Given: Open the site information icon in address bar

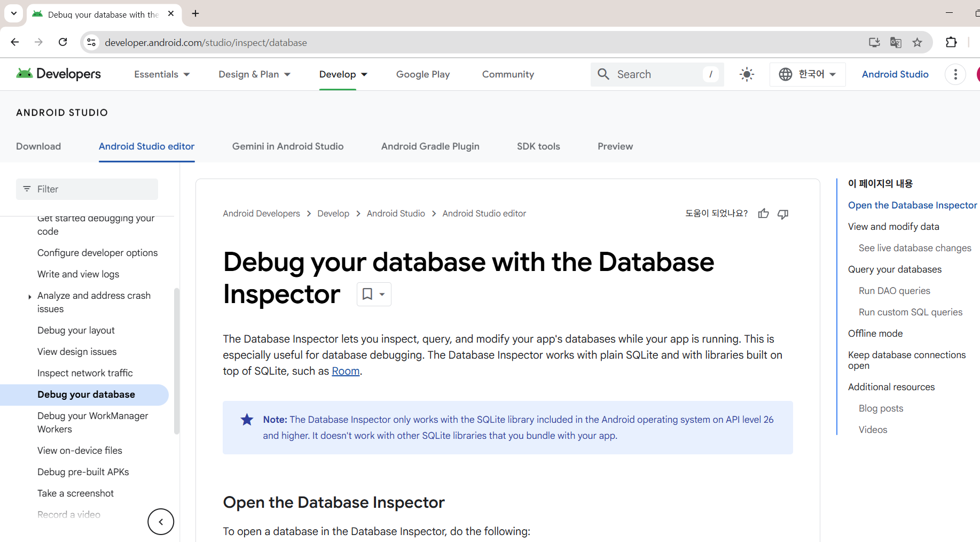Looking at the screenshot, I should click(91, 42).
